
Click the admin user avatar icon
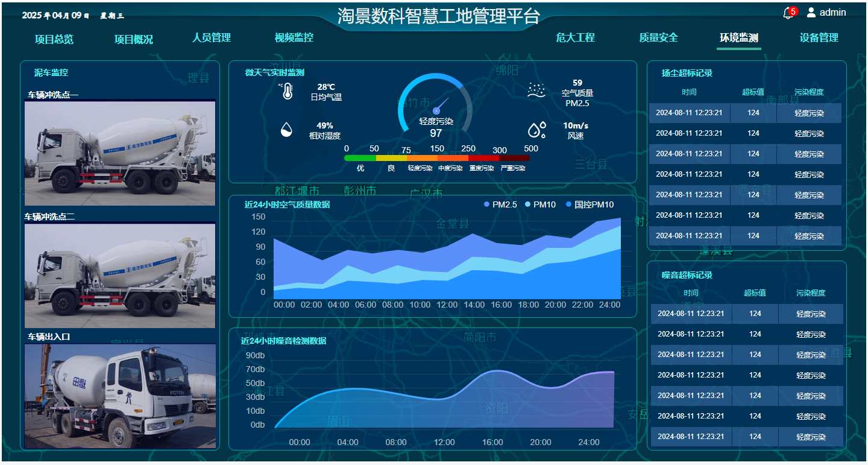point(811,12)
